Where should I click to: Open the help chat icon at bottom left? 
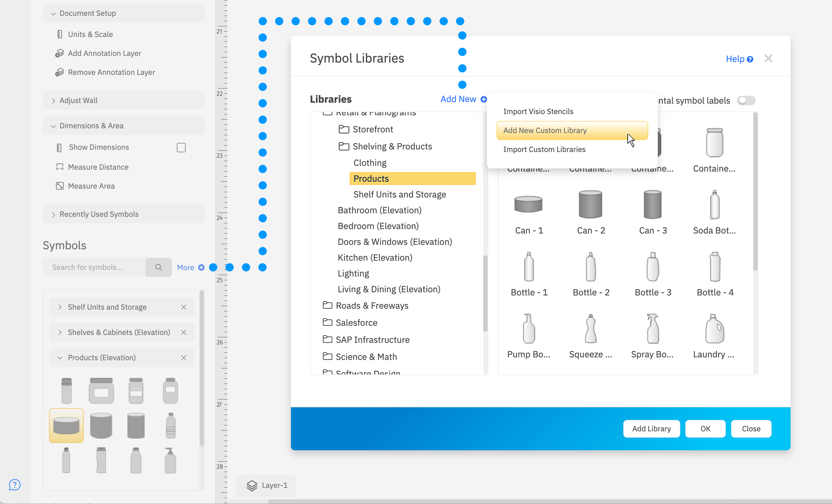click(x=15, y=485)
